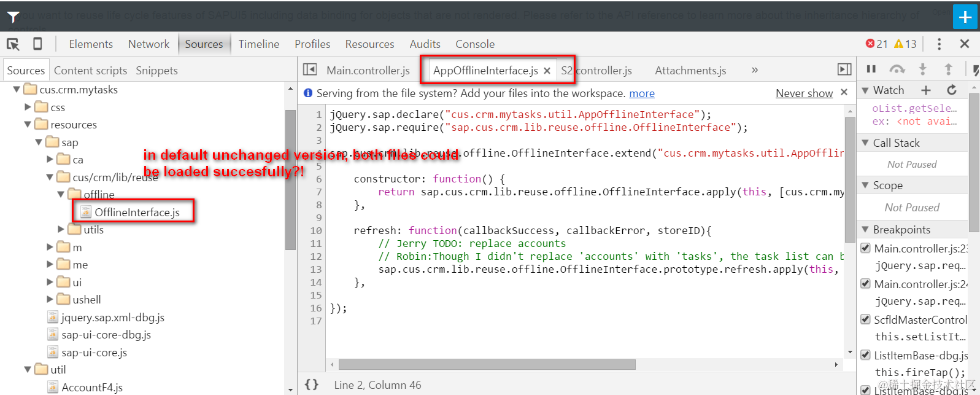Viewport: 980px width, 395px height.
Task: Add a watch expression
Action: (x=926, y=90)
